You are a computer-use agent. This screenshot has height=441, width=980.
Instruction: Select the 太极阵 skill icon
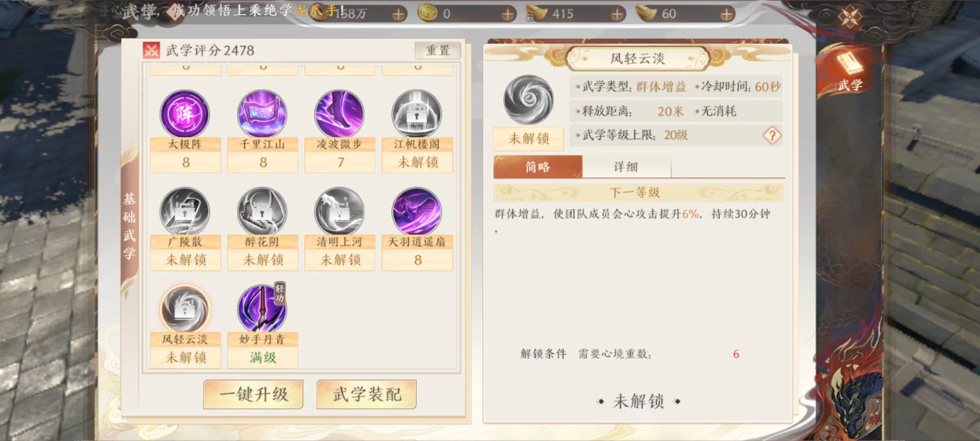tap(185, 114)
